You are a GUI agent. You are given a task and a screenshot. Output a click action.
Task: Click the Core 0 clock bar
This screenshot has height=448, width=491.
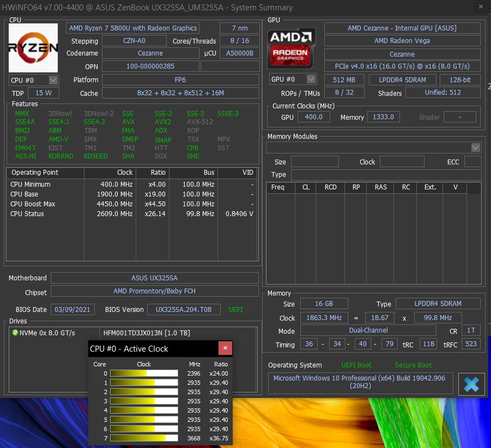point(144,373)
